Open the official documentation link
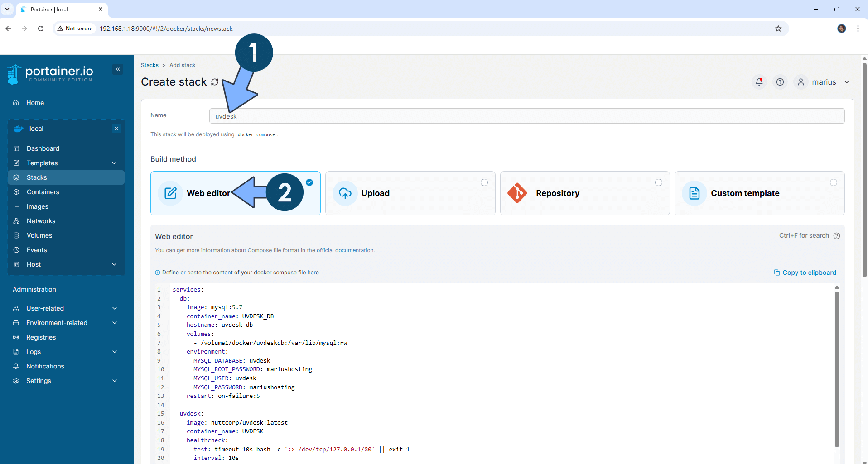This screenshot has height=464, width=868. pyautogui.click(x=345, y=250)
